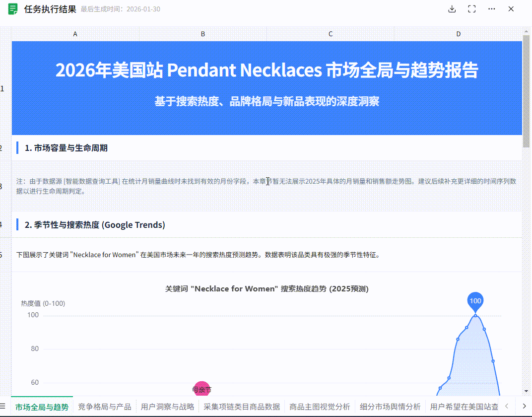This screenshot has height=417, width=532.
Task: Select the 市场全局与趋势 sheet tab
Action: click(42, 407)
